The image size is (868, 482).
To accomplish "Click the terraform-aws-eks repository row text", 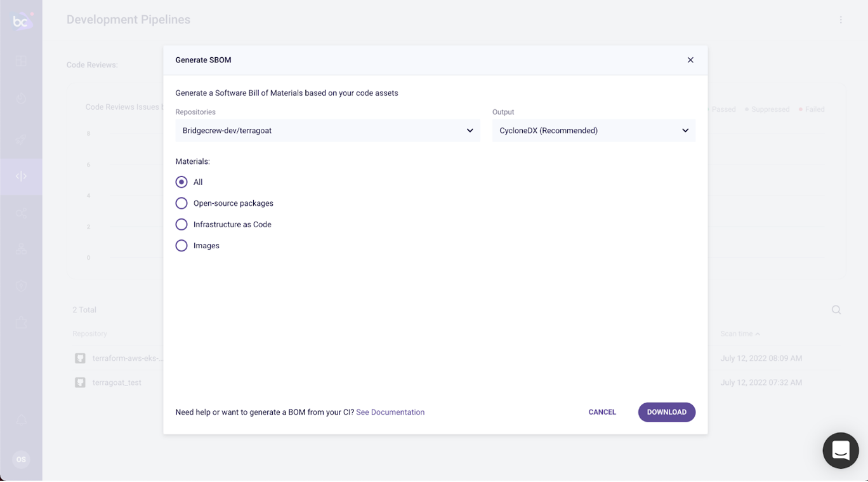I will coord(128,358).
